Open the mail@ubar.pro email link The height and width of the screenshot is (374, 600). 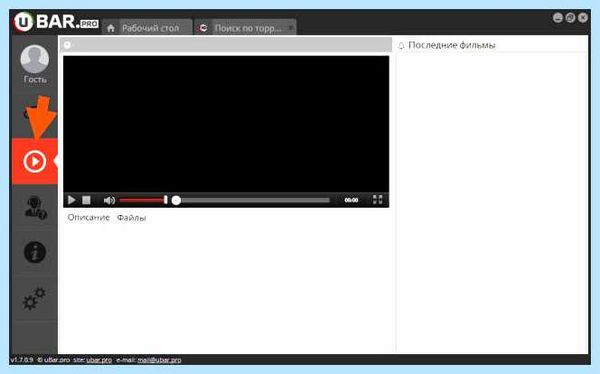click(x=159, y=360)
